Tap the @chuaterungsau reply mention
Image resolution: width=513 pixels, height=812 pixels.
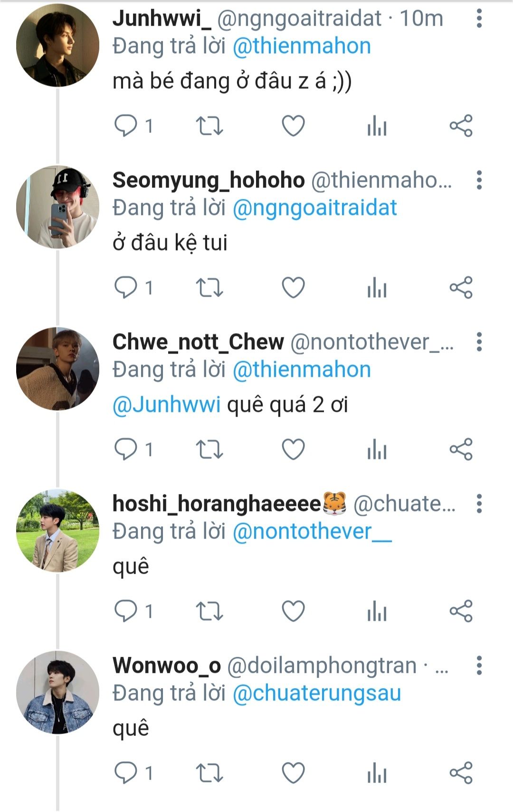(317, 693)
